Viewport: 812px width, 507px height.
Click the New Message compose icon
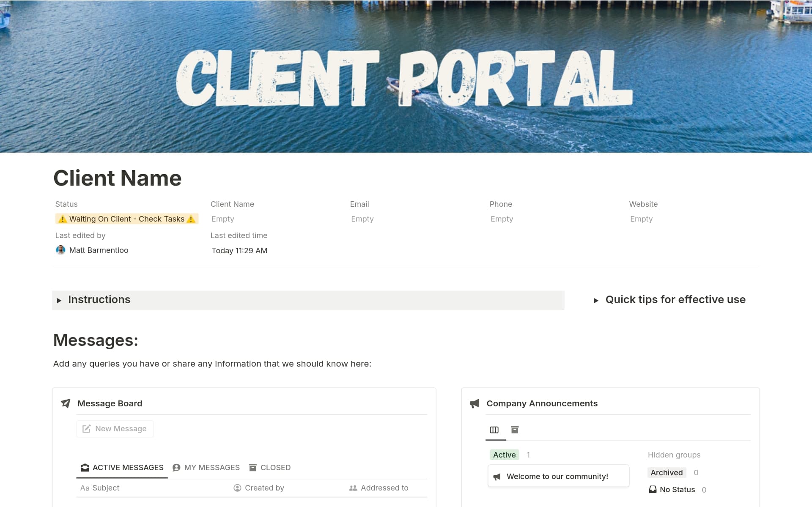86,429
